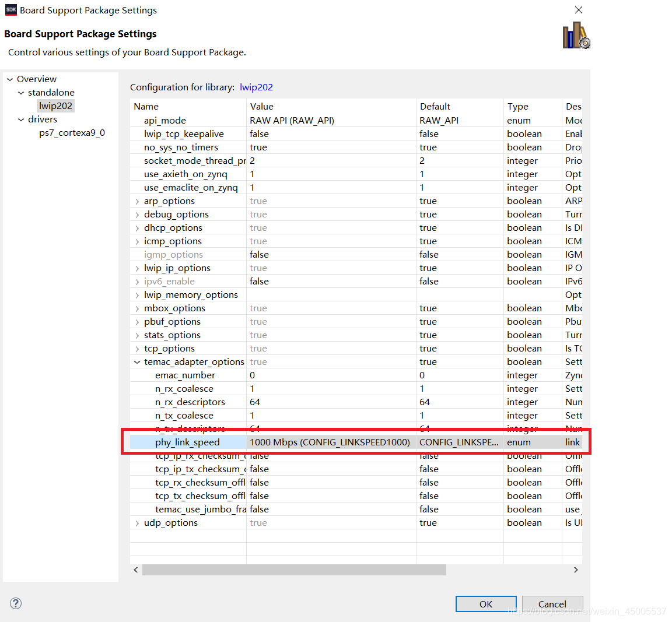Expand icmp_options row

click(137, 241)
